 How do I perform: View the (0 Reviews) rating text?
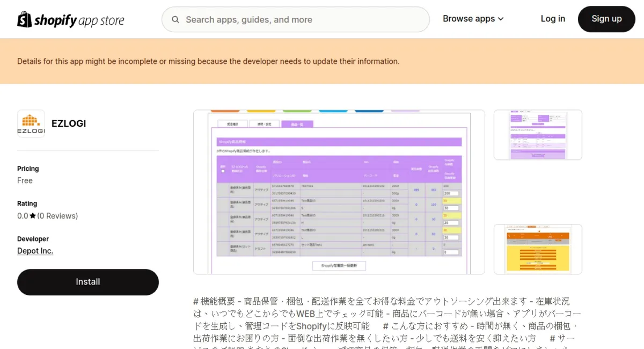tap(57, 216)
